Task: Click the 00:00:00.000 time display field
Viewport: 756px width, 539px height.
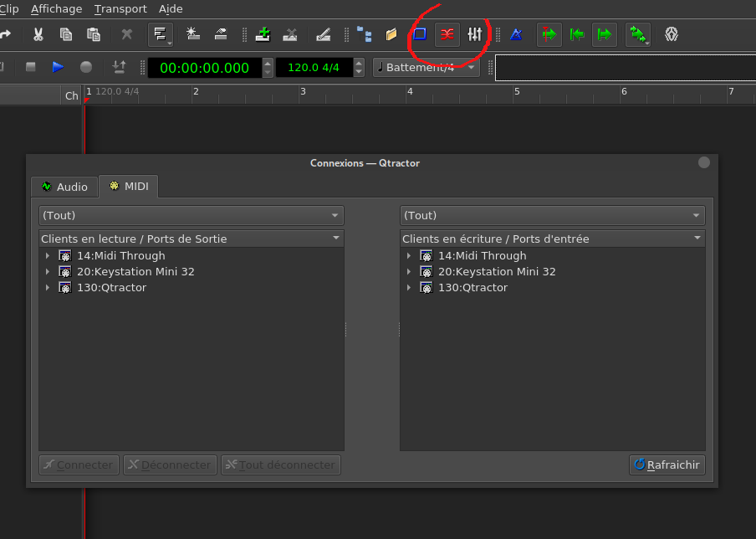Action: (x=204, y=68)
